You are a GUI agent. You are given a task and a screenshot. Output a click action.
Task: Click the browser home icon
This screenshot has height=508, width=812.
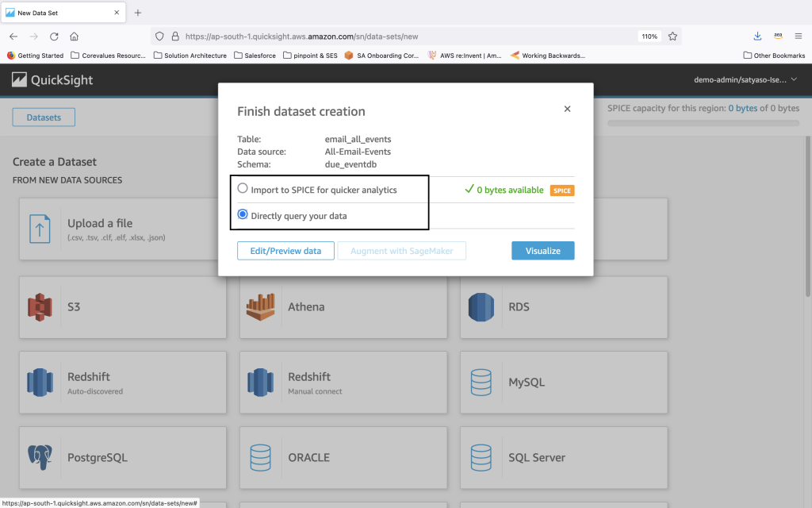[74, 37]
